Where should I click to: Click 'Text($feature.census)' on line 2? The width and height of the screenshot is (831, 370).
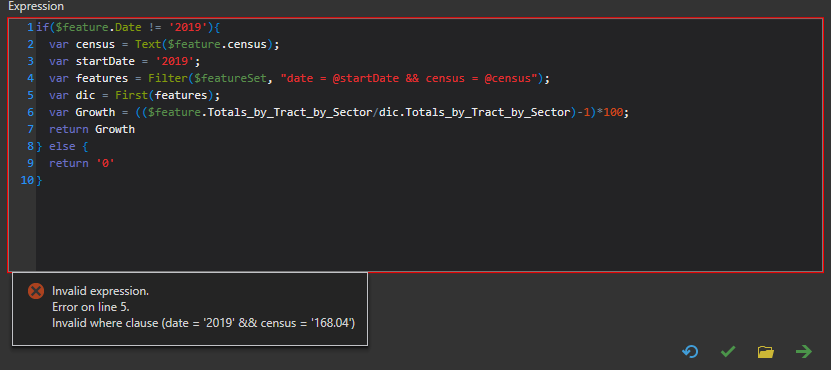[204, 44]
